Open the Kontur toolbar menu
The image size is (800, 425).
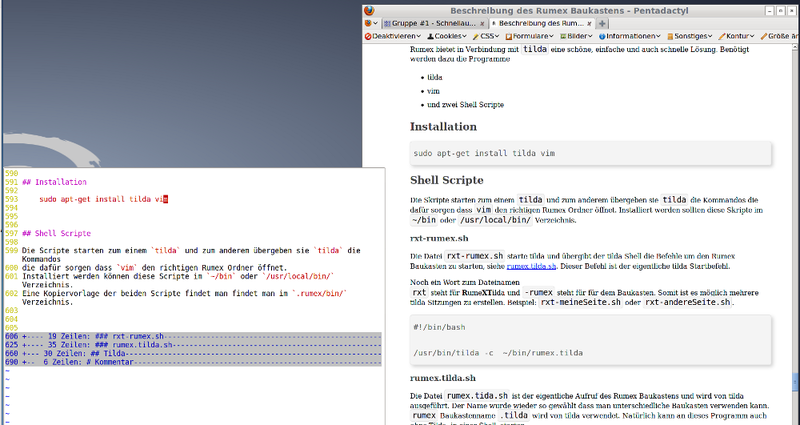[736, 36]
